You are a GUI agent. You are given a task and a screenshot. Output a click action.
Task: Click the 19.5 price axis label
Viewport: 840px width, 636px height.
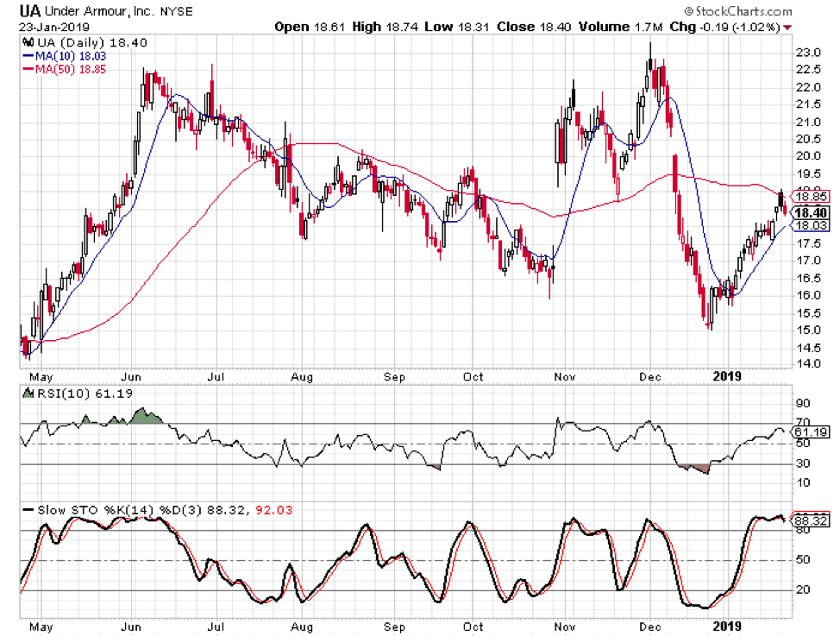(x=808, y=173)
